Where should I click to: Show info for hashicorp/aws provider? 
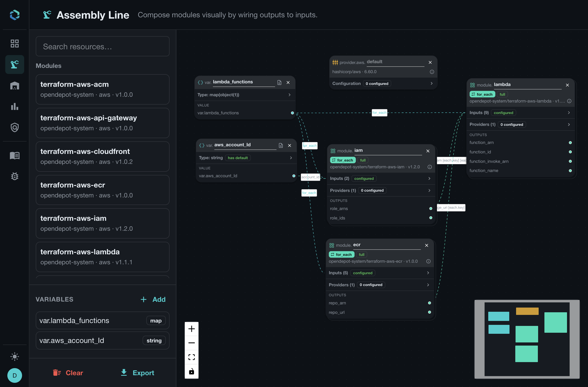(x=432, y=72)
